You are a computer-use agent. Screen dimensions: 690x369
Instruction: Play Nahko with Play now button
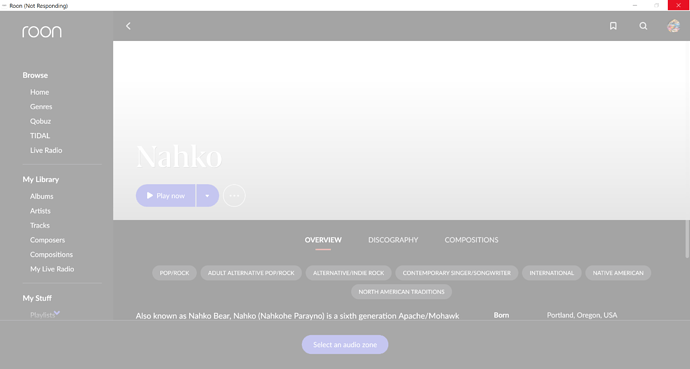click(x=165, y=196)
